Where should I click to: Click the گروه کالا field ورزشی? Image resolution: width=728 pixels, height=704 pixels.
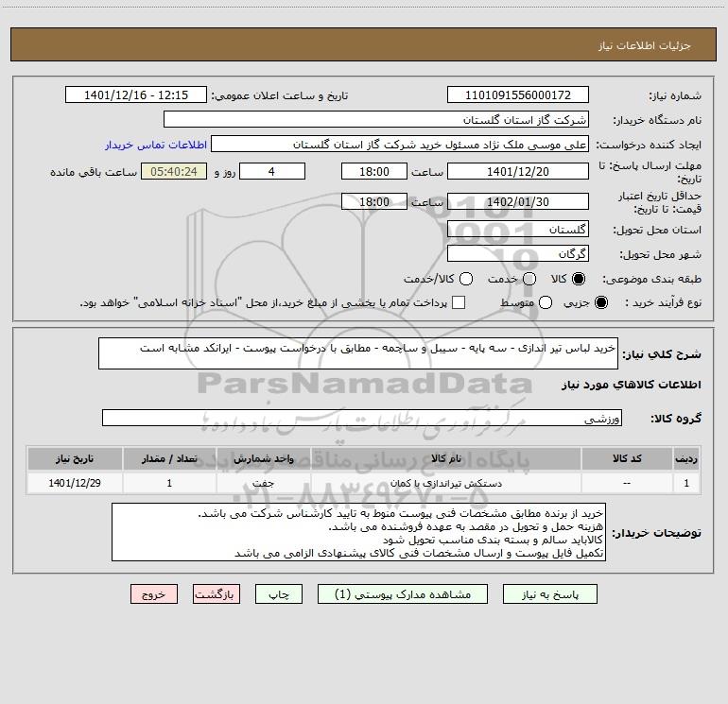click(362, 418)
